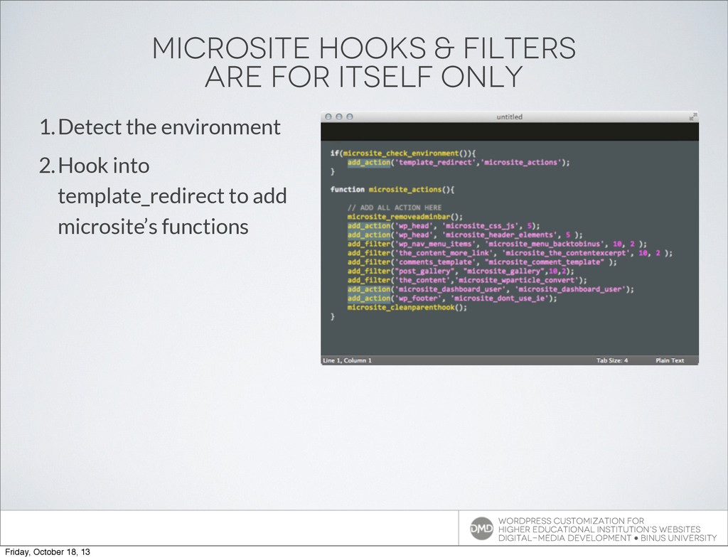
Task: Click the function microsite_actions(){ line
Action: 392,189
